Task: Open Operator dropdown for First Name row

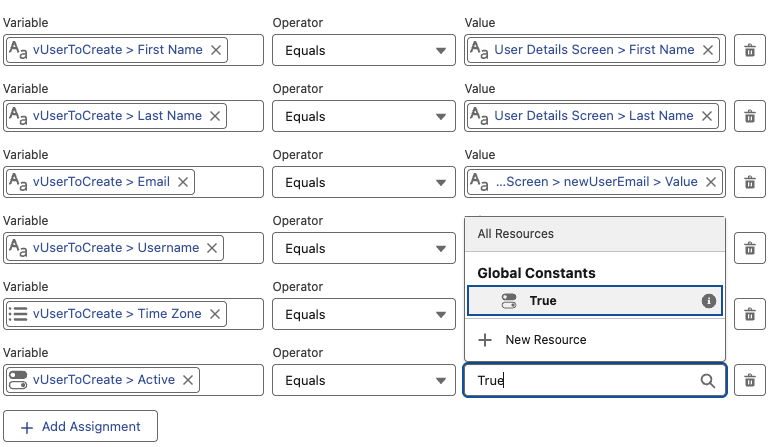Action: (364, 50)
